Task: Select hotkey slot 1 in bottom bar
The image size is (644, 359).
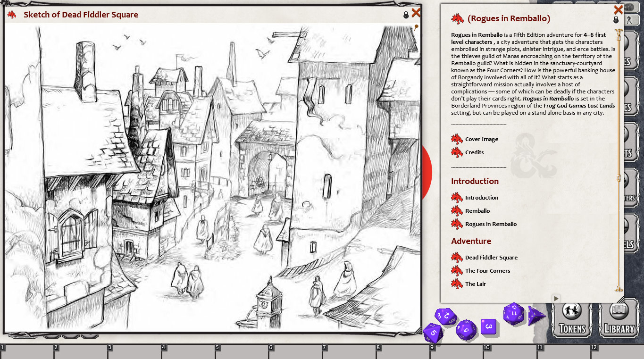Action: coord(27,352)
